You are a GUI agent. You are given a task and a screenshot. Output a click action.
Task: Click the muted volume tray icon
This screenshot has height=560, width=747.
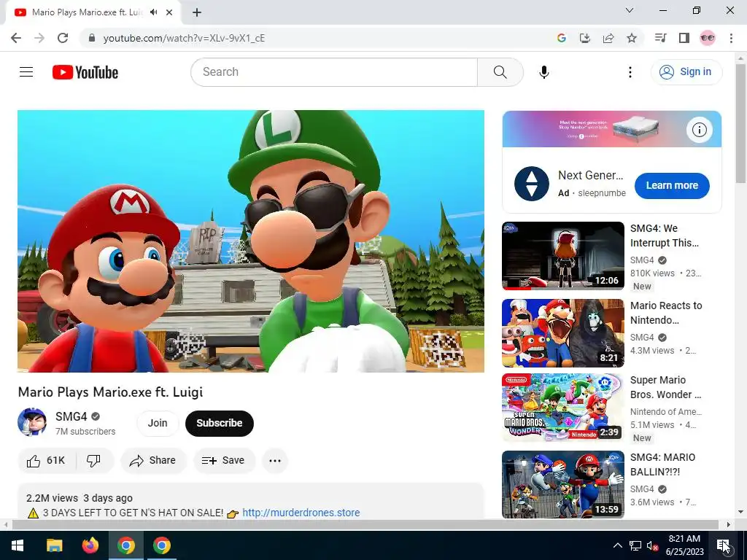click(652, 545)
